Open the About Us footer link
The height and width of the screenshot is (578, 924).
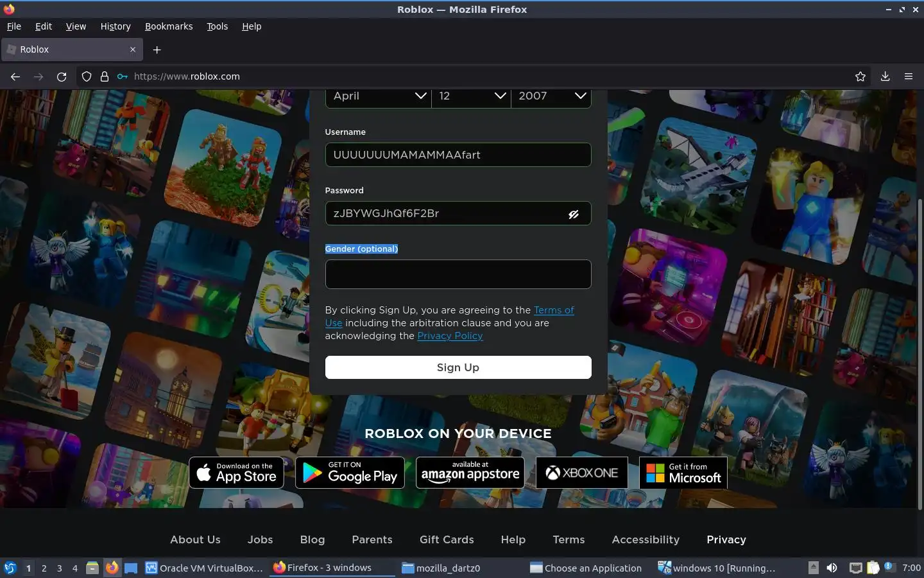tap(195, 539)
